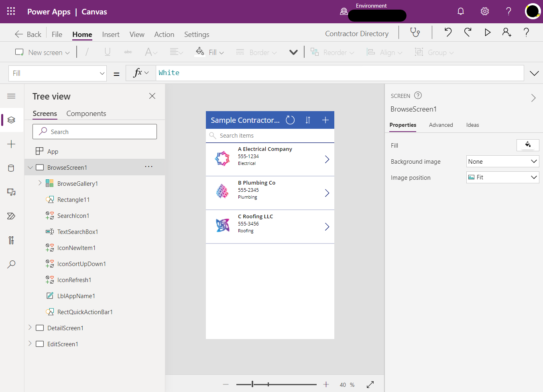
Task: Open the Settings menu tab
Action: (197, 34)
